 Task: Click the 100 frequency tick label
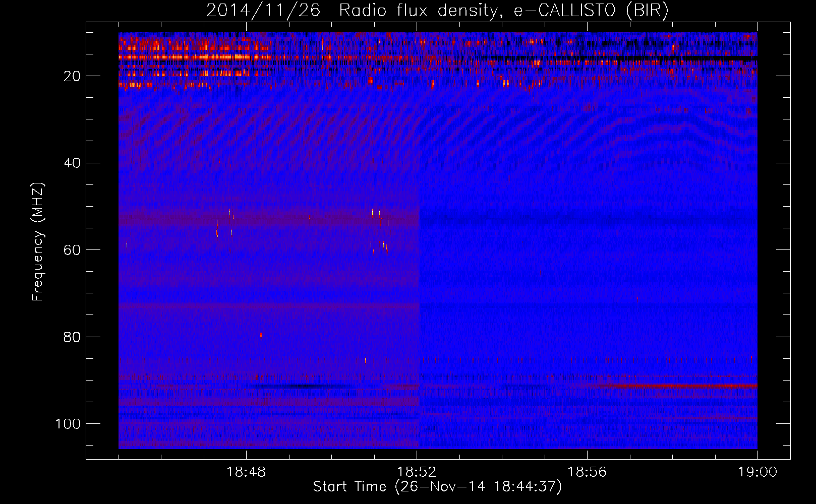pyautogui.click(x=68, y=424)
